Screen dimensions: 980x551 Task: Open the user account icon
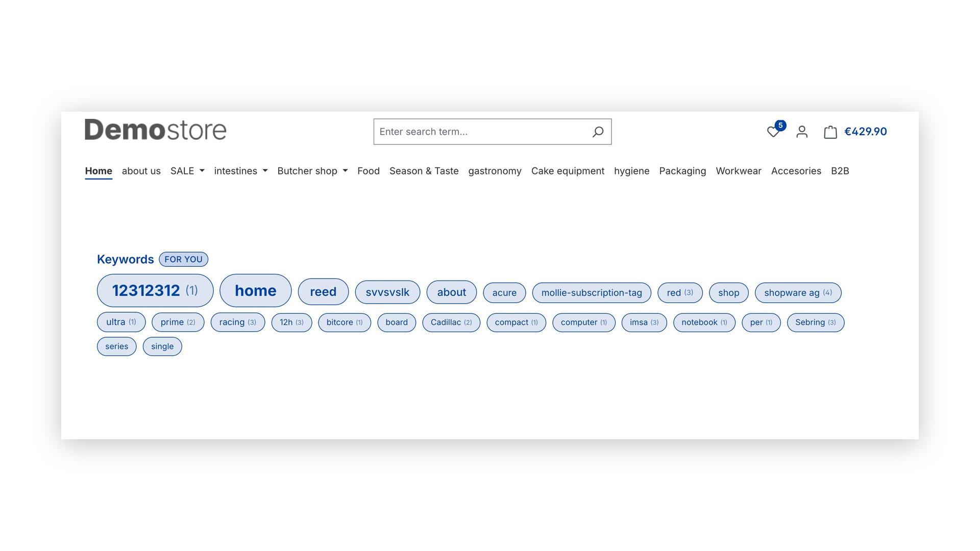(802, 132)
